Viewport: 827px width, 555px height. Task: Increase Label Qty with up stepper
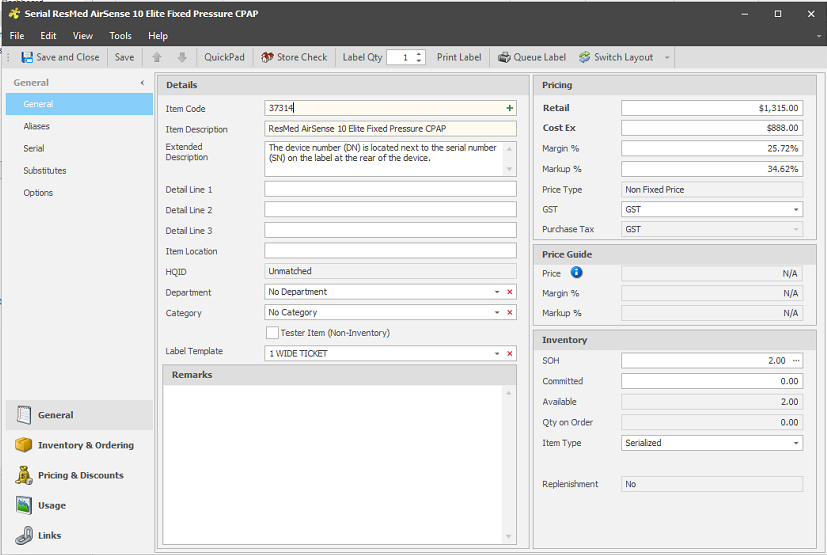[x=419, y=54]
